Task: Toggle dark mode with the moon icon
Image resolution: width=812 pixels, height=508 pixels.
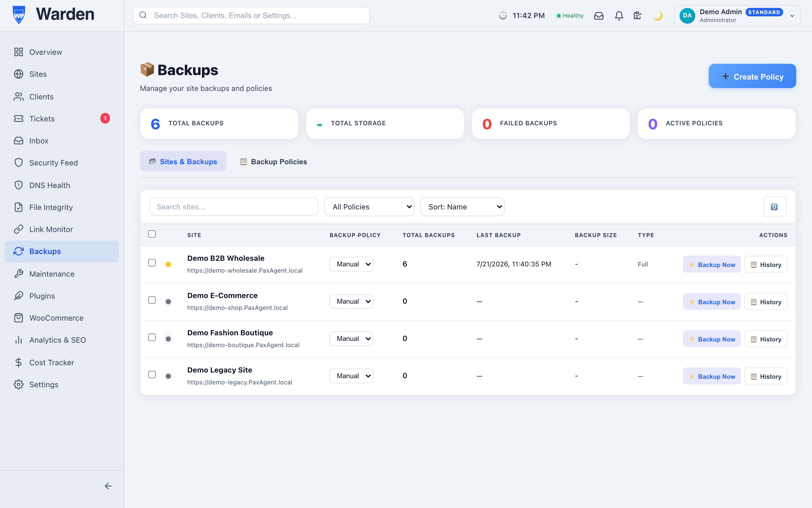Action: (657, 16)
